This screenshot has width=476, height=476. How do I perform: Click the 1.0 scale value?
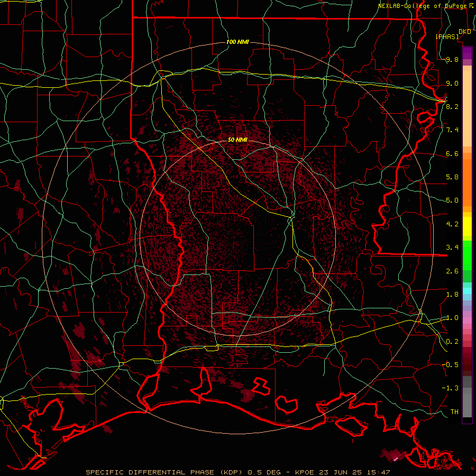(452, 318)
